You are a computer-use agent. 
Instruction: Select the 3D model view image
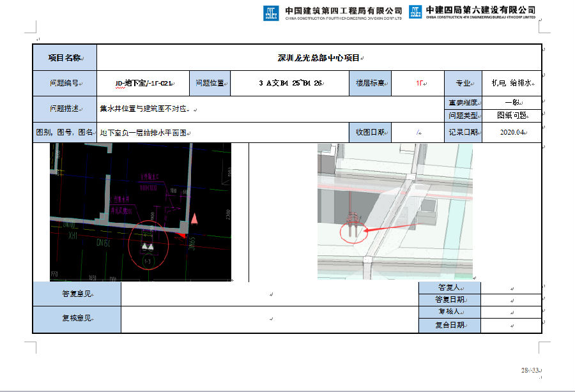coord(395,211)
